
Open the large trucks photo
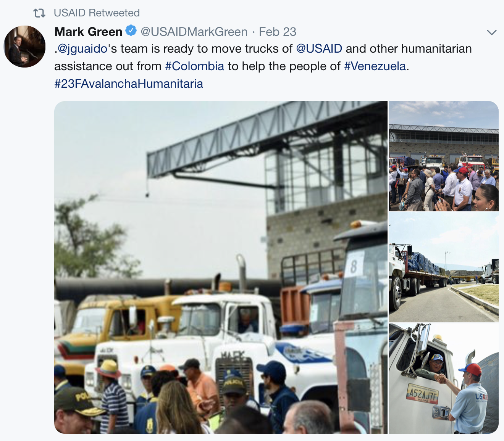(221, 267)
